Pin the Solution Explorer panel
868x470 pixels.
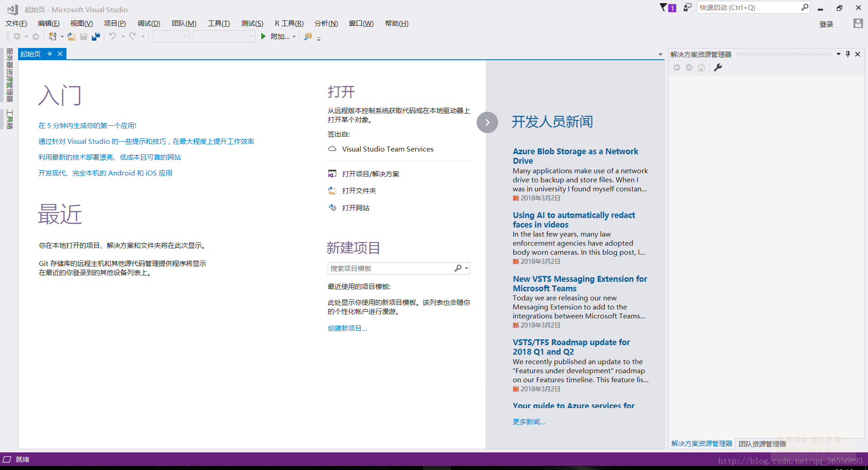pyautogui.click(x=848, y=54)
